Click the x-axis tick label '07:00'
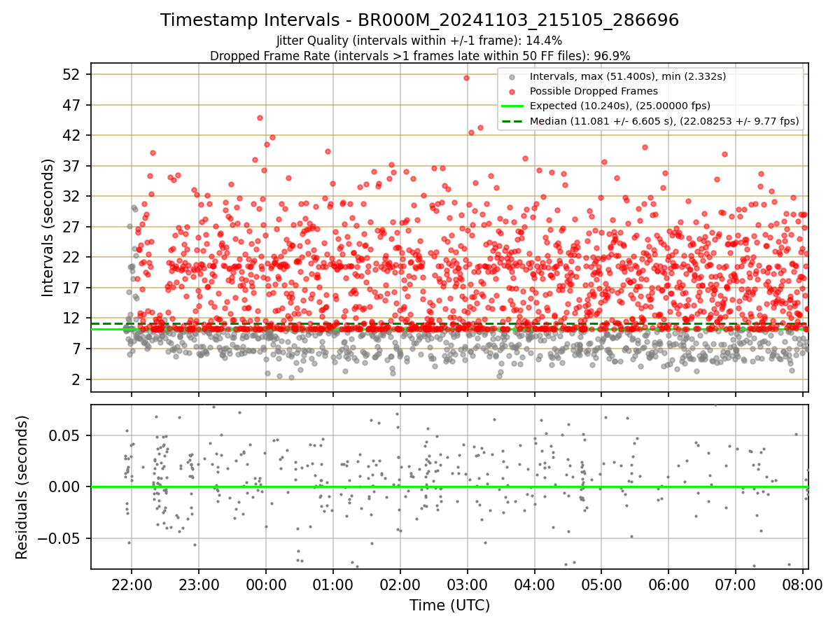This screenshot has width=840, height=630. (x=736, y=584)
